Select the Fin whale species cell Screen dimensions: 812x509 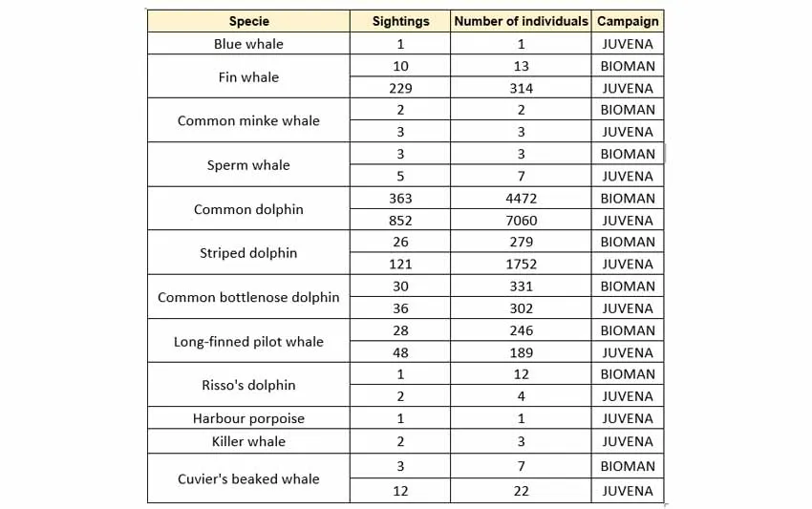click(x=248, y=77)
